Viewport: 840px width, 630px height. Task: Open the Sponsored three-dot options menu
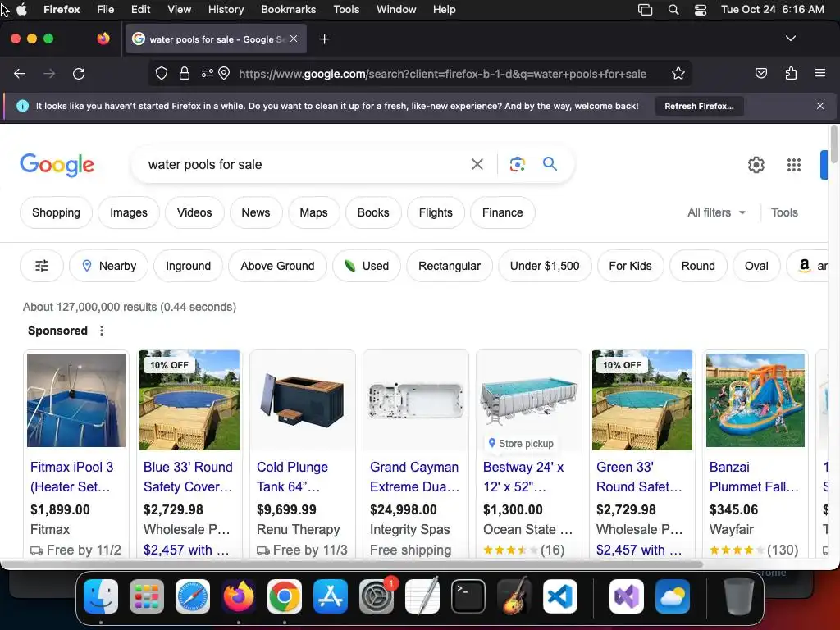tap(101, 331)
